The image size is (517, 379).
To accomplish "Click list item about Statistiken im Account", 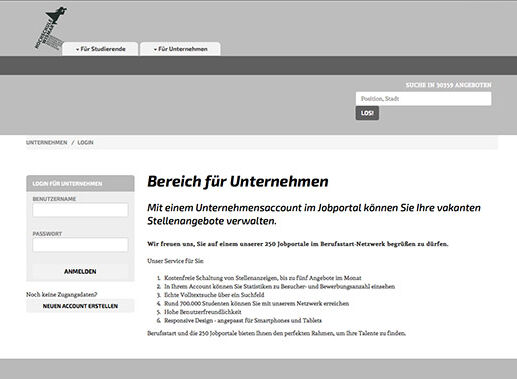I will pyautogui.click(x=279, y=286).
